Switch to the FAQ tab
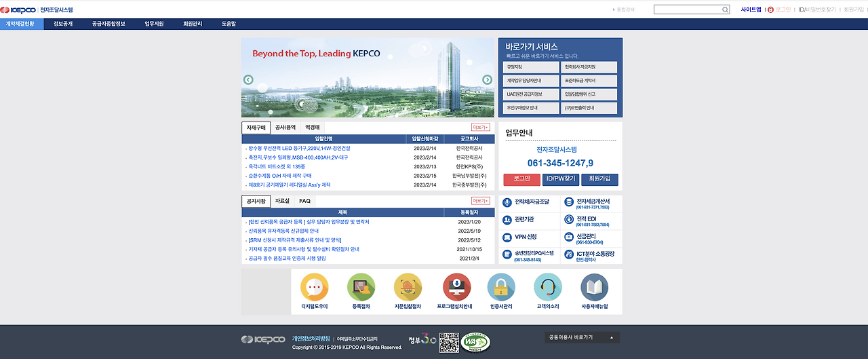 [x=304, y=201]
